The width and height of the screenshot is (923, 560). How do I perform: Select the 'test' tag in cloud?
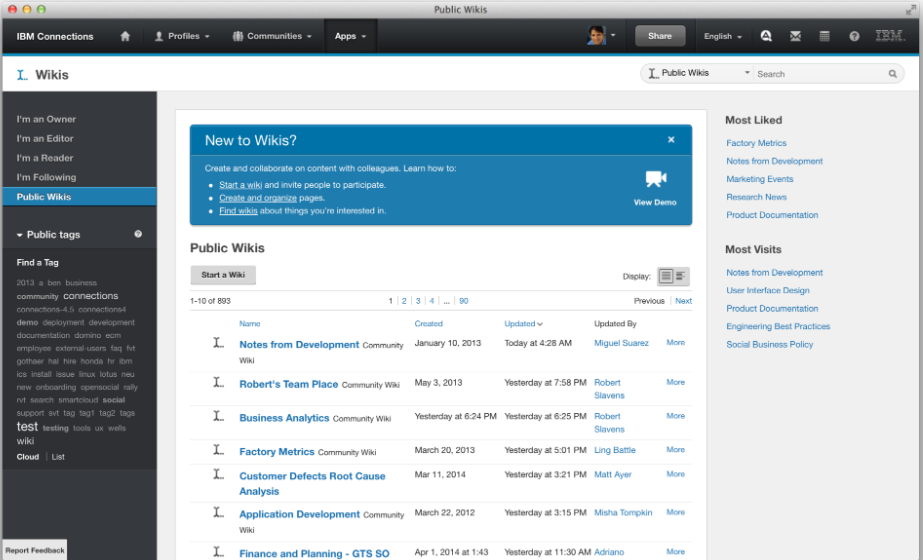click(x=27, y=427)
